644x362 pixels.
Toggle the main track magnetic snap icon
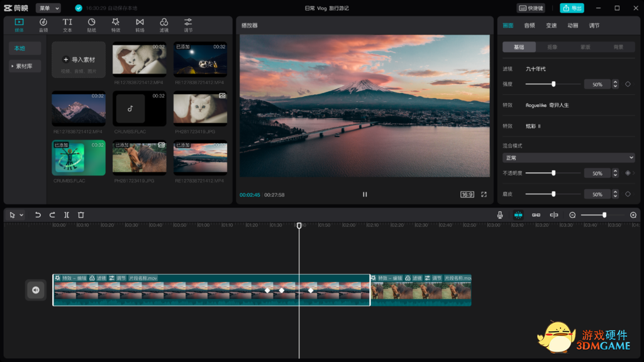pyautogui.click(x=518, y=215)
